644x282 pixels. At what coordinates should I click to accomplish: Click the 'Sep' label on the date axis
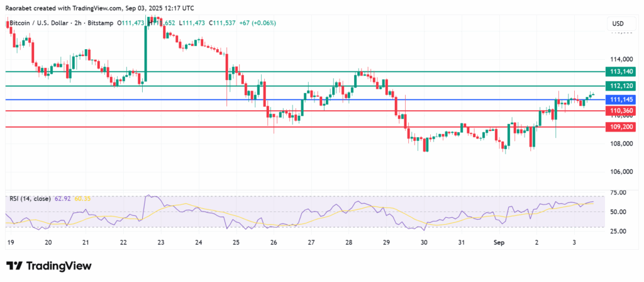point(497,242)
